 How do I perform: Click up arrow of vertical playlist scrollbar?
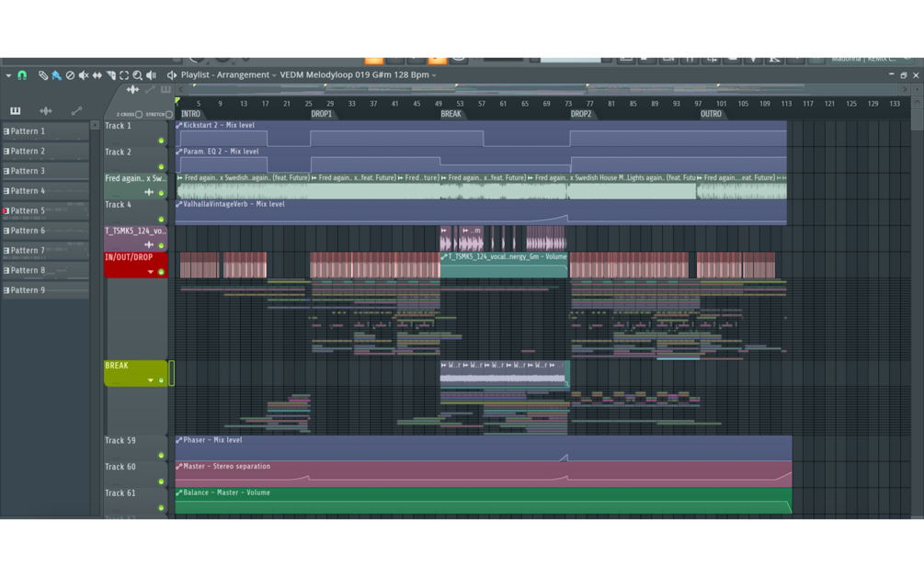(917, 102)
